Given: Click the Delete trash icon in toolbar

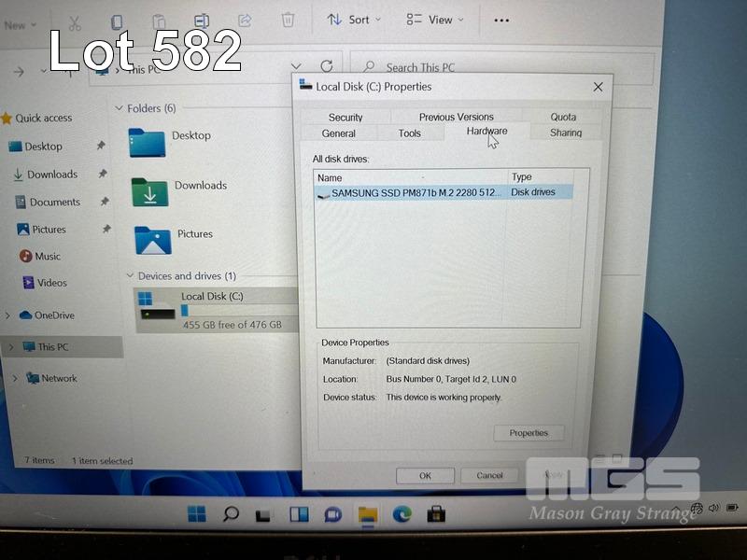Looking at the screenshot, I should (289, 20).
